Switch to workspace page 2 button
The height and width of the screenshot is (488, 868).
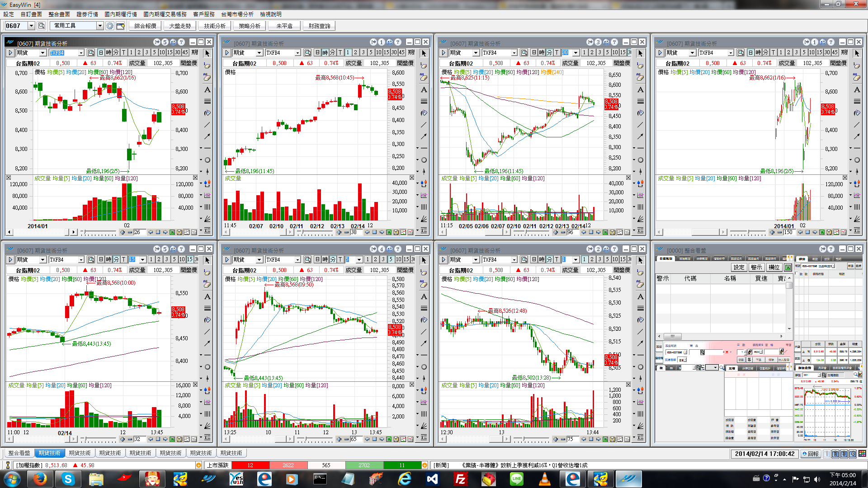pos(835,454)
